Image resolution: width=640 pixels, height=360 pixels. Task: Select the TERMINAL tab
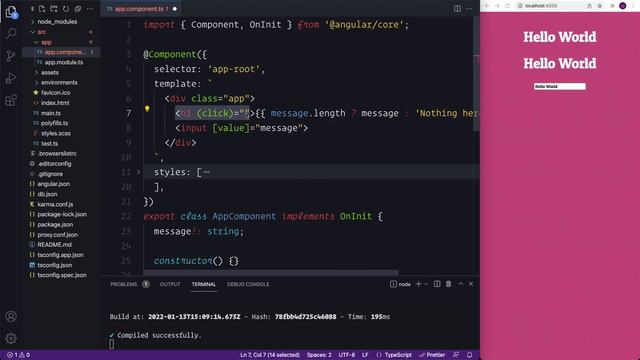(x=204, y=284)
